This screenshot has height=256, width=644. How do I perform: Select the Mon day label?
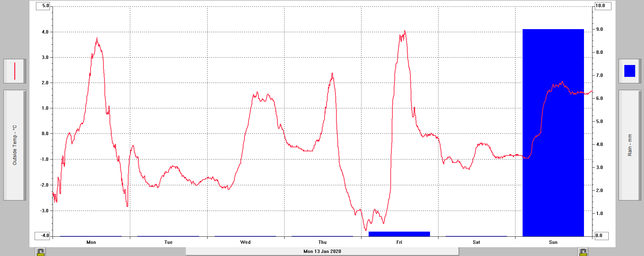[x=91, y=242]
